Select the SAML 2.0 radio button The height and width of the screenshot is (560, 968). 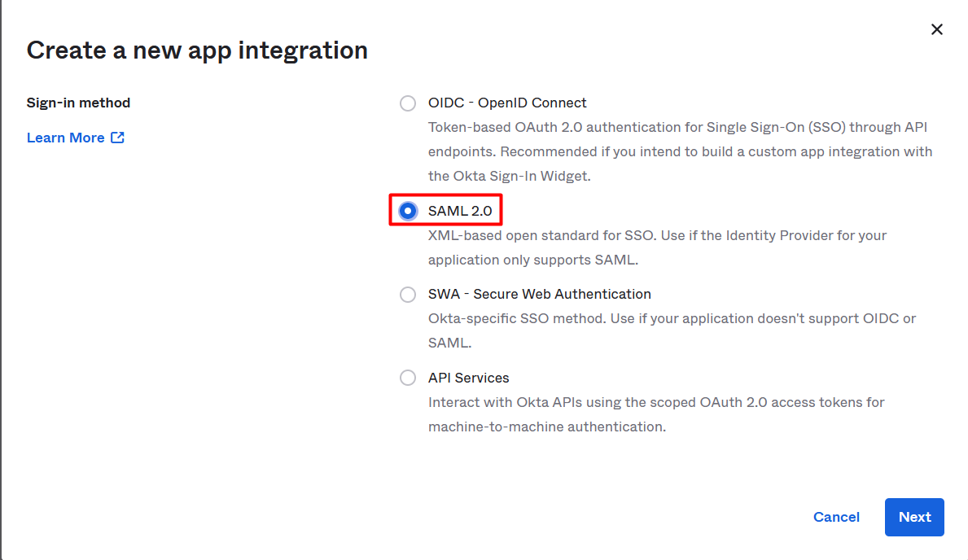(408, 211)
